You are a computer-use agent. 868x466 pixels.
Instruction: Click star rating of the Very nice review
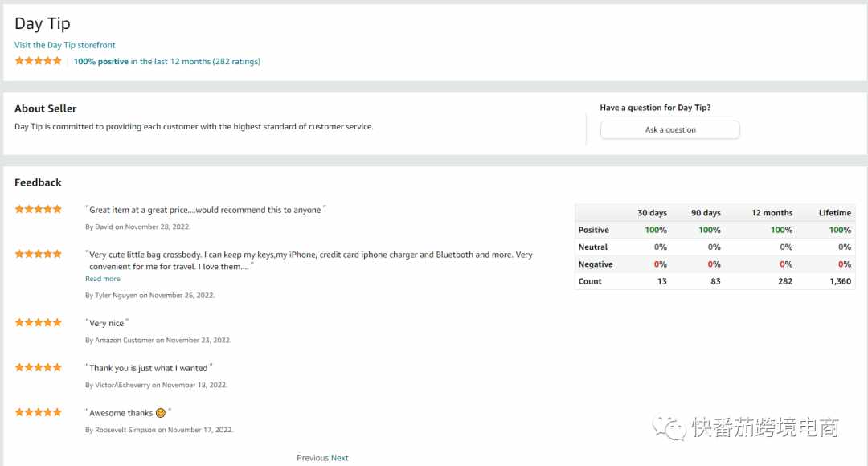pyautogui.click(x=39, y=323)
